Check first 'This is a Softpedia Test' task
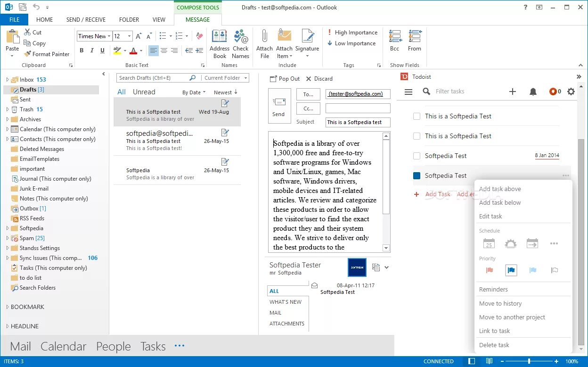Screen dimensions: 588x367 tap(416, 116)
